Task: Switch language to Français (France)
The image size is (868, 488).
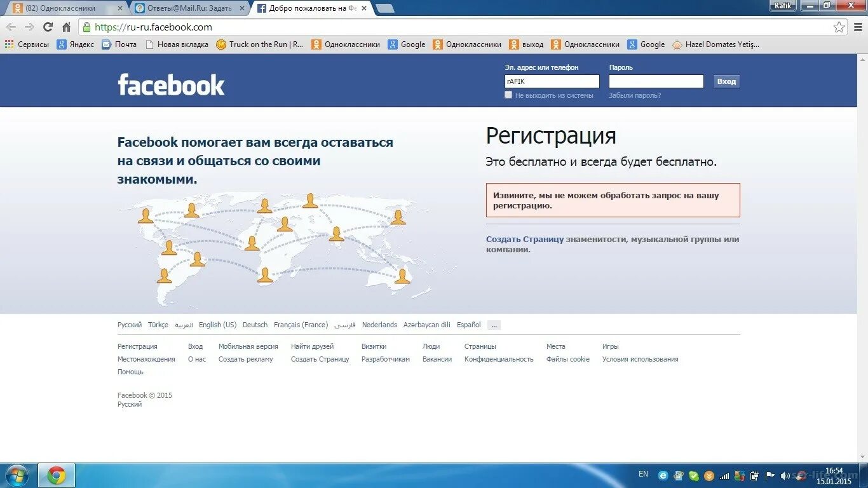Action: [x=301, y=325]
